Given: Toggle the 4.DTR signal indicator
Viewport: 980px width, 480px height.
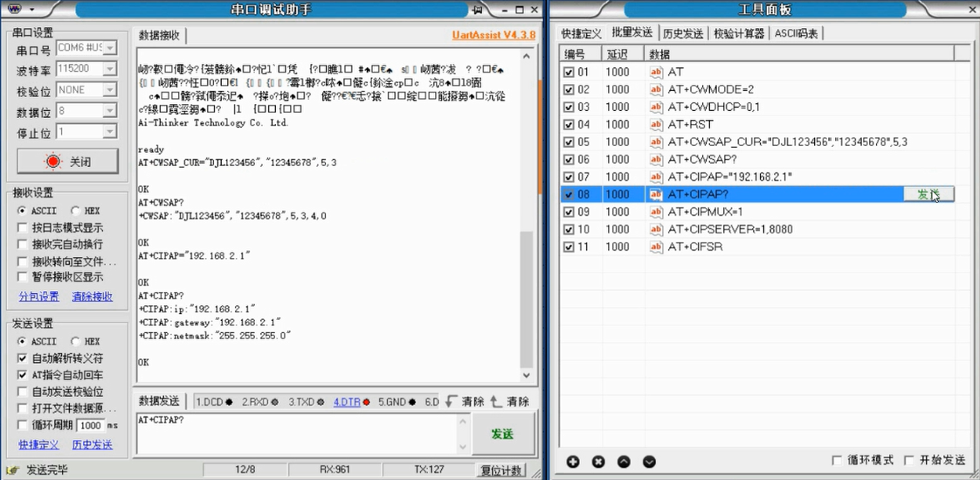Looking at the screenshot, I should (x=351, y=402).
